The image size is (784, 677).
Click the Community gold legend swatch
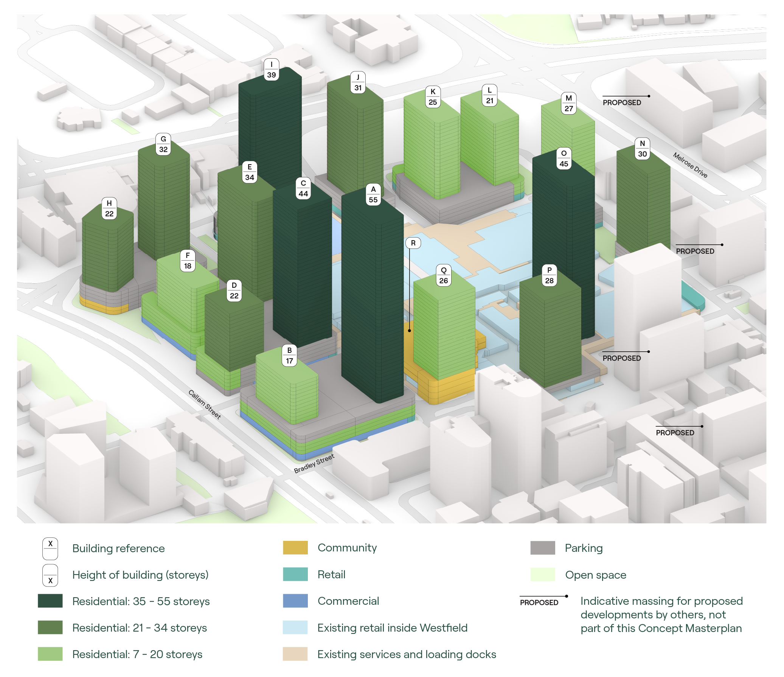[x=295, y=548]
